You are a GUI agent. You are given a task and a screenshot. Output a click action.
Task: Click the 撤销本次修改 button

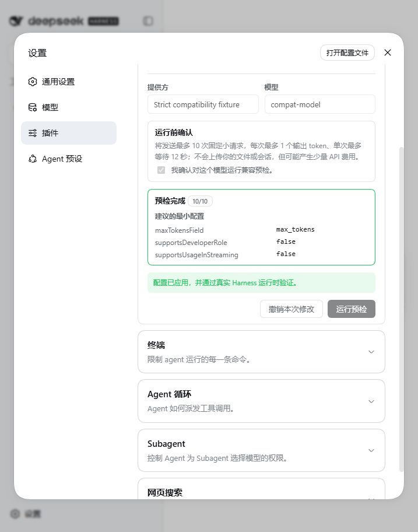click(x=291, y=309)
